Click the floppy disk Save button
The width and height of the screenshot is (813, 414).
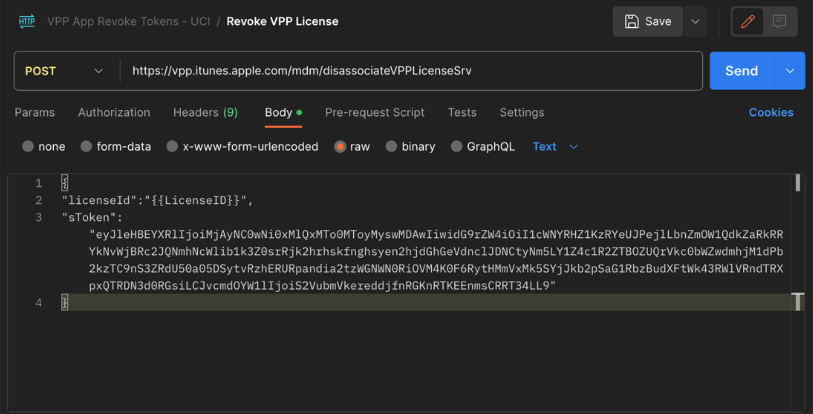pos(648,21)
